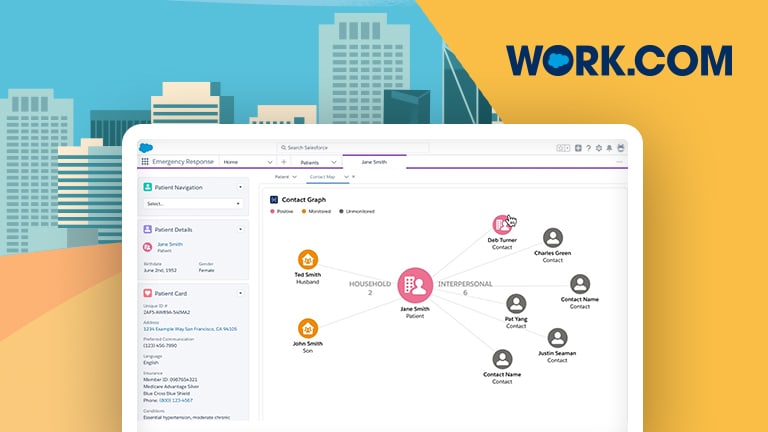
Task: Switch to the Contact Map subtab
Action: click(x=322, y=177)
